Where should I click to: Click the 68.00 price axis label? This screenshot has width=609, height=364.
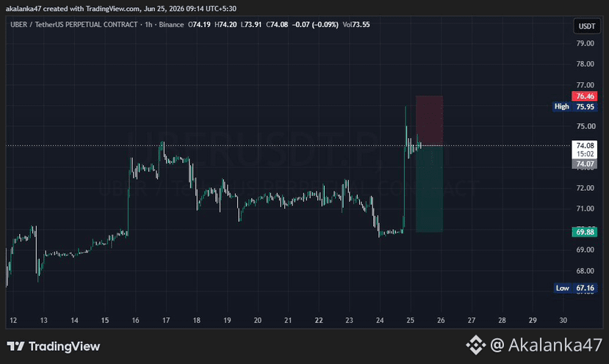pyautogui.click(x=585, y=271)
